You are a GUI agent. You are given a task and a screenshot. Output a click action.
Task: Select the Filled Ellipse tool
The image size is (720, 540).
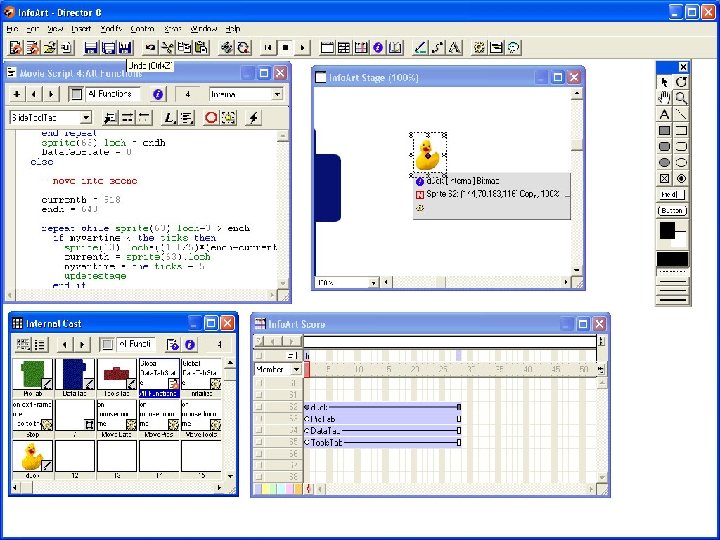tap(664, 162)
